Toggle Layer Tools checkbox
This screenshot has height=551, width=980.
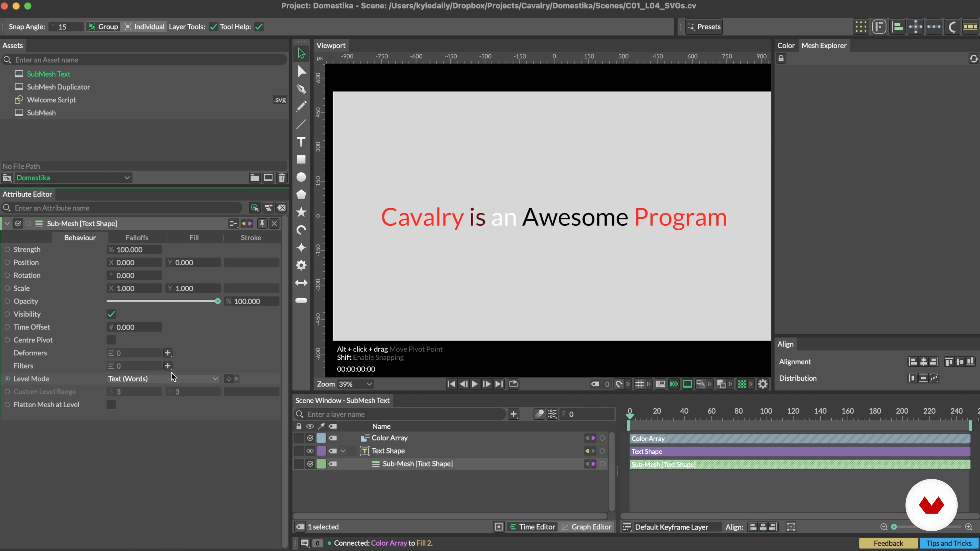click(x=213, y=27)
